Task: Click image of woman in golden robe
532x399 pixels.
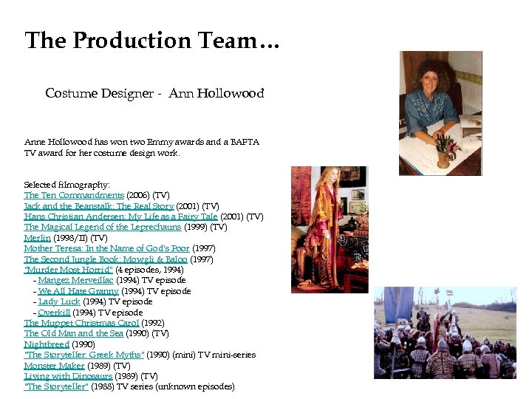Action: (x=330, y=230)
